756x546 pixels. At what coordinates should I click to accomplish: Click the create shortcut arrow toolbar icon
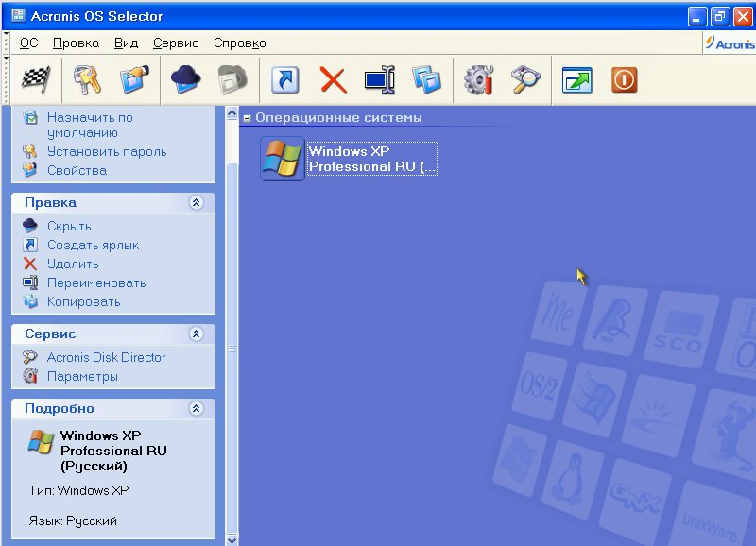coord(285,80)
